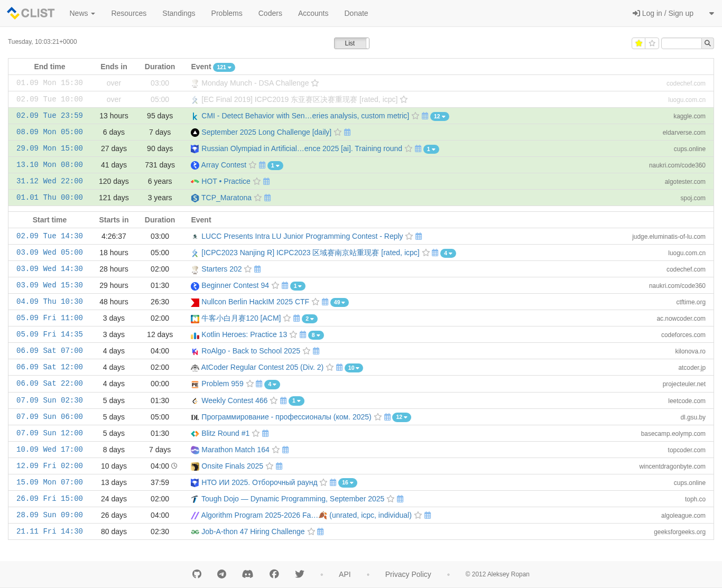Add Job-A-thon 47 Hiring Challenge to calendar
The height and width of the screenshot is (588, 722).
coord(320,532)
